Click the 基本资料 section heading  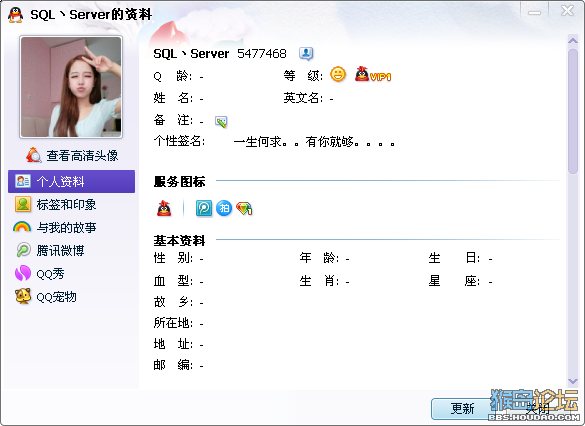[179, 241]
